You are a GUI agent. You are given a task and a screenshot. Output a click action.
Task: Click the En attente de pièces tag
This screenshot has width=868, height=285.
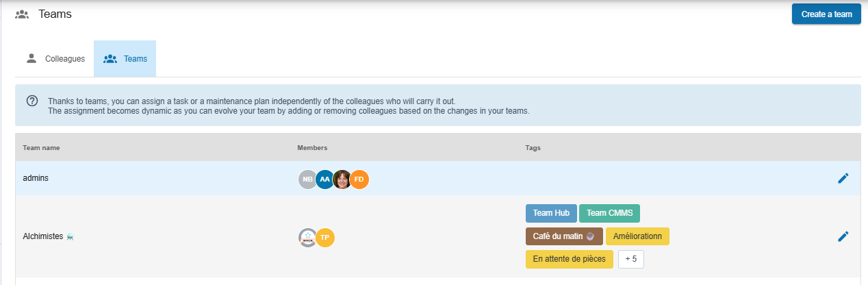569,259
